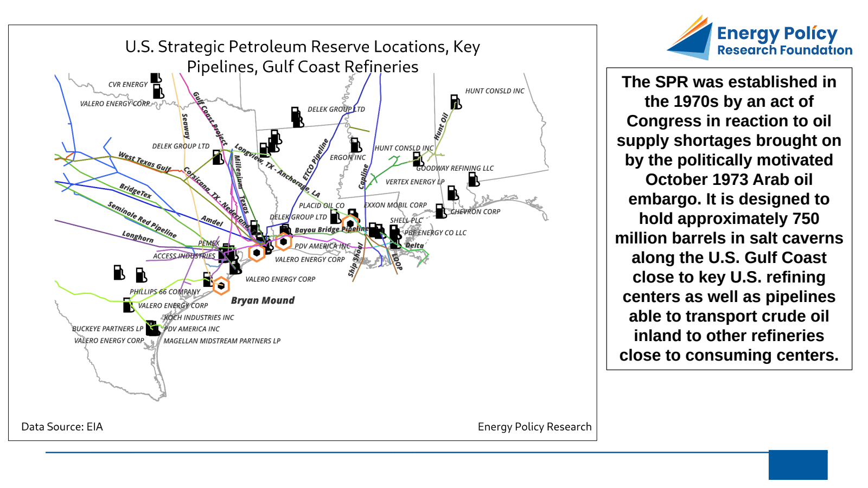Image resolution: width=868 pixels, height=488 pixels.
Task: Click refinery icon below VERTEX ENERGY LP label
Action: (x=452, y=192)
